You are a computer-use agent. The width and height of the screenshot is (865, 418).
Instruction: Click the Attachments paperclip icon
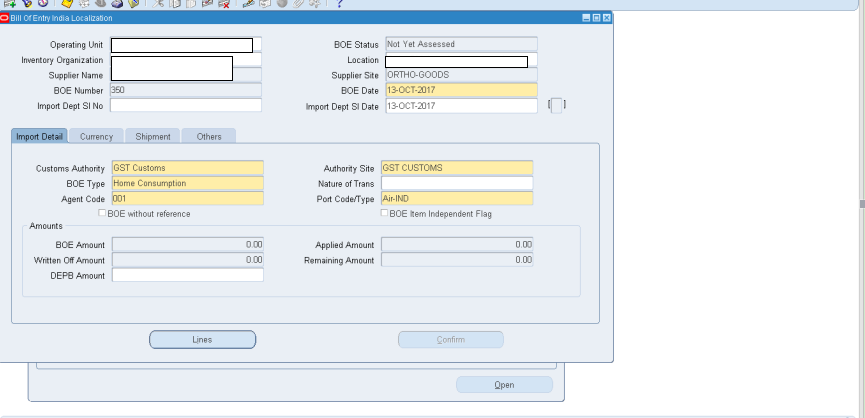298,3
